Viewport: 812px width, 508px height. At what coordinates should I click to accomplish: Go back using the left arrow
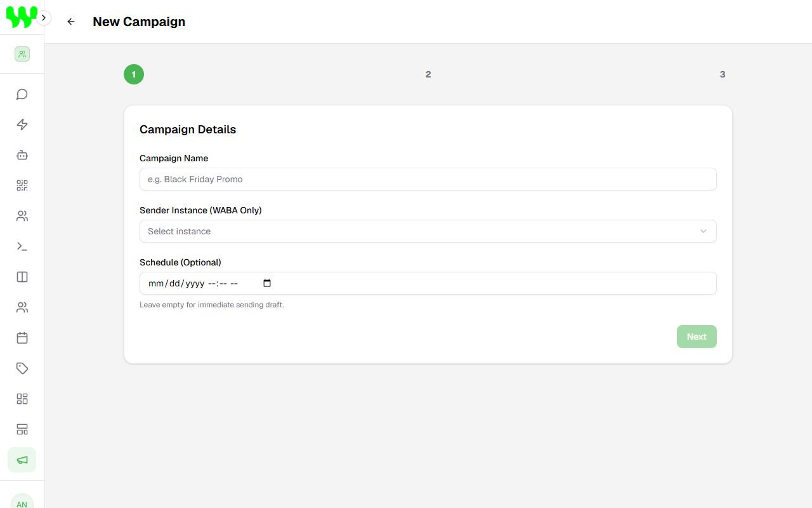(71, 22)
